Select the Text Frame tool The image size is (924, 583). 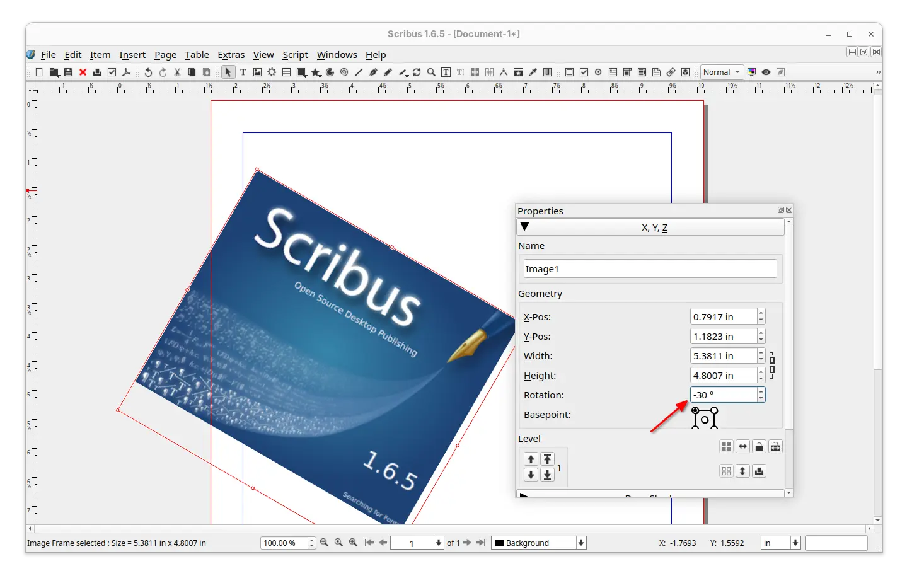(243, 72)
